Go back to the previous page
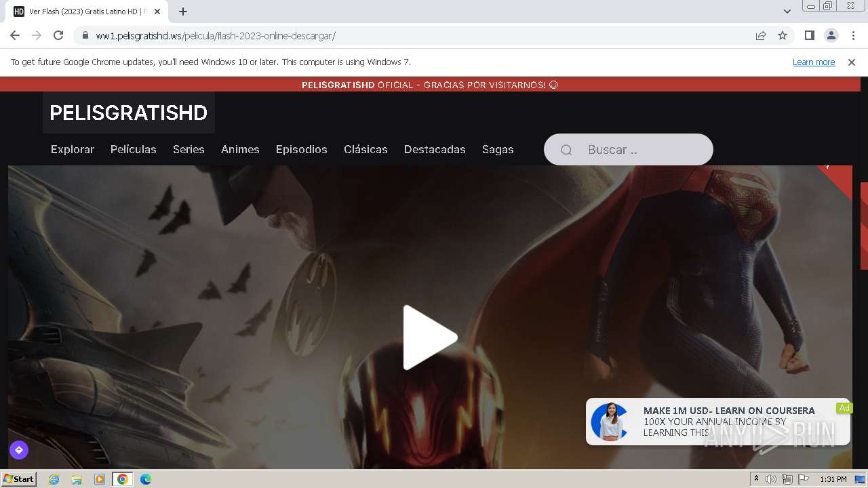868x488 pixels. (x=15, y=35)
